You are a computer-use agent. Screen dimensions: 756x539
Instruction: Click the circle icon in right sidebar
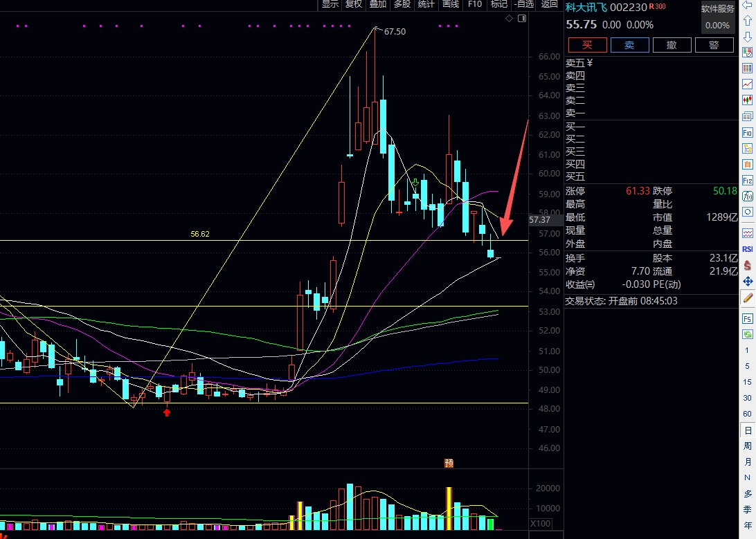[747, 212]
